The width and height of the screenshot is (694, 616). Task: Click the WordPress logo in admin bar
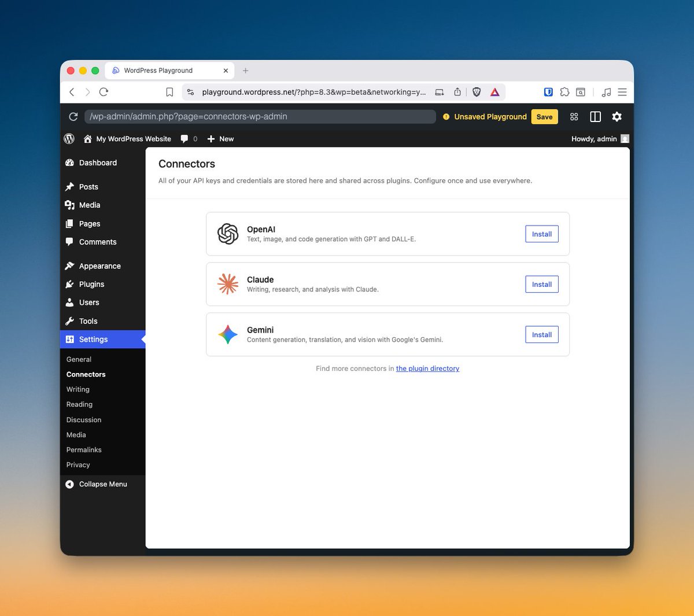click(x=69, y=139)
